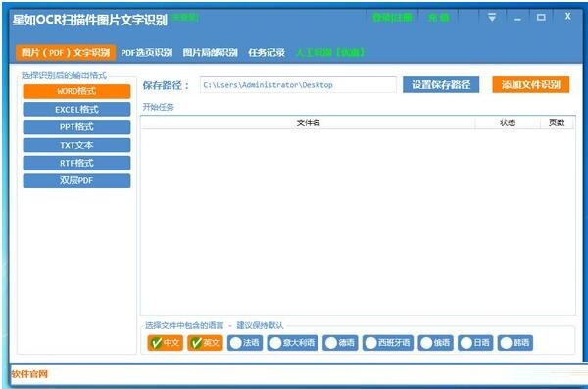Open the 任务记录 tab
Image resolution: width=588 pixels, height=389 pixels.
coord(267,53)
